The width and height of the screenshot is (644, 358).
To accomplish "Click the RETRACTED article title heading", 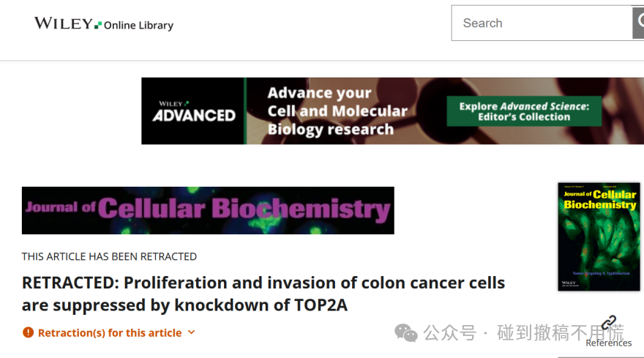I will (263, 294).
